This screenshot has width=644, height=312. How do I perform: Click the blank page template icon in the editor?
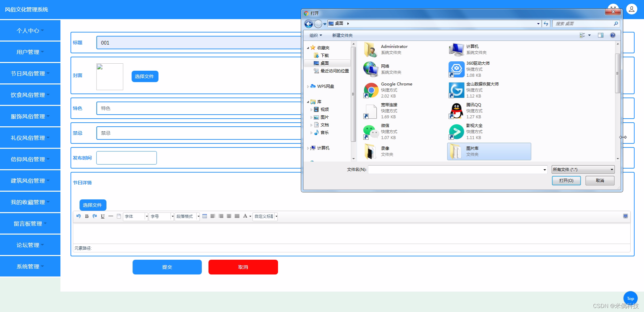119,216
